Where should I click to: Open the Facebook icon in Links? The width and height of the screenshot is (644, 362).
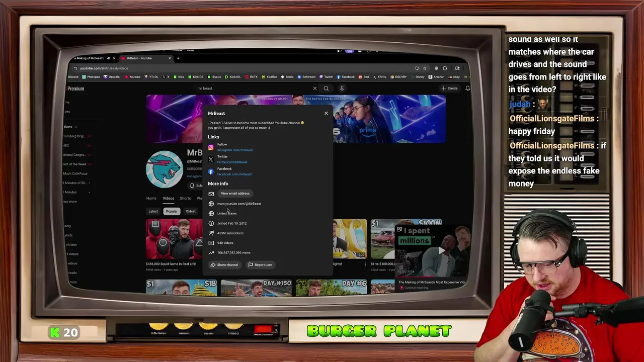click(211, 171)
